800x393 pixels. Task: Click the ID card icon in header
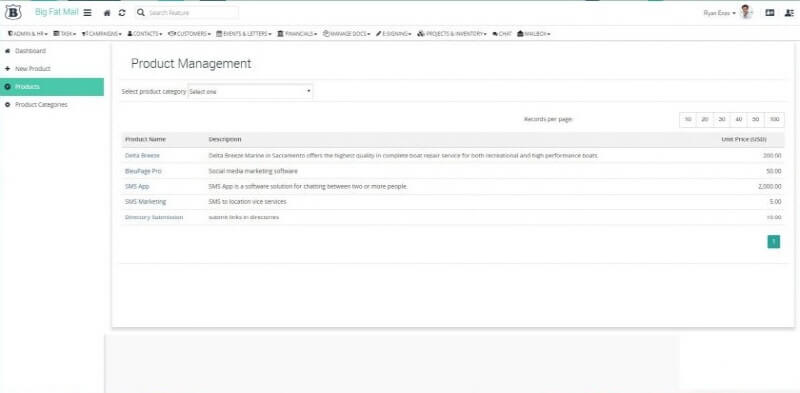coord(770,13)
